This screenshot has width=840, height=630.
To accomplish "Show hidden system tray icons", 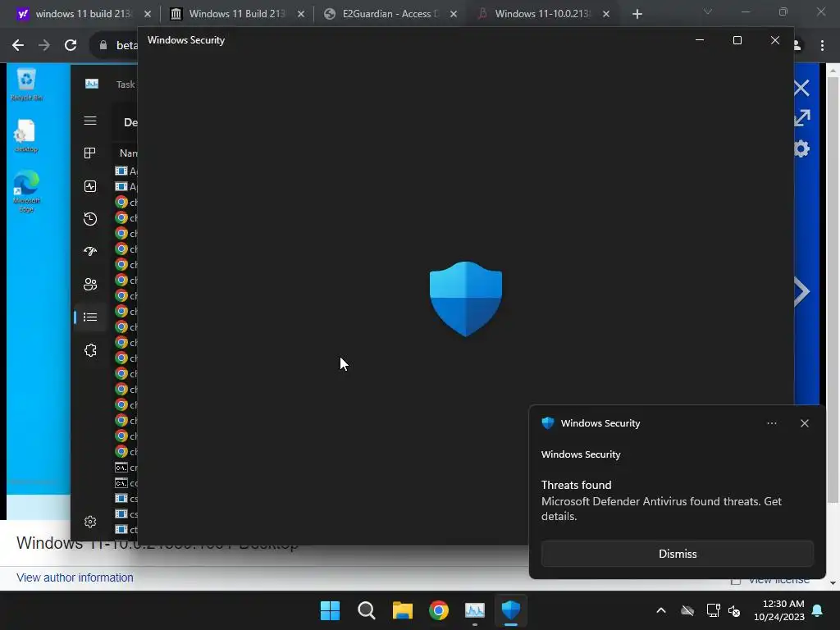I will (661, 610).
